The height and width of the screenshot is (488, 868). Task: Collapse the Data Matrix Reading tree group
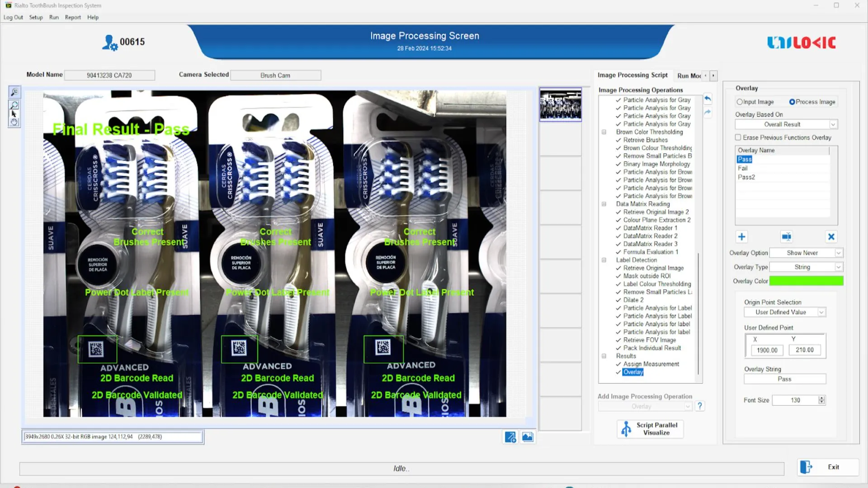(604, 204)
